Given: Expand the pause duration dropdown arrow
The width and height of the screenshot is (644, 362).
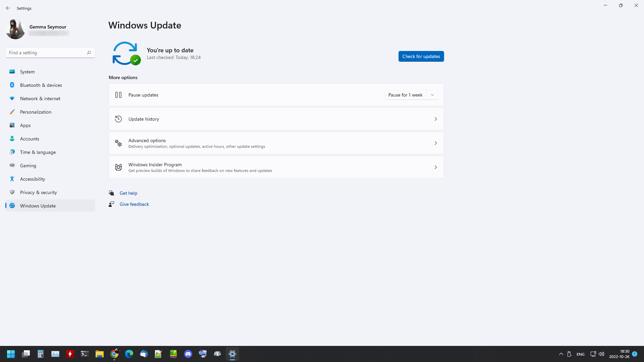Looking at the screenshot, I should (x=432, y=95).
